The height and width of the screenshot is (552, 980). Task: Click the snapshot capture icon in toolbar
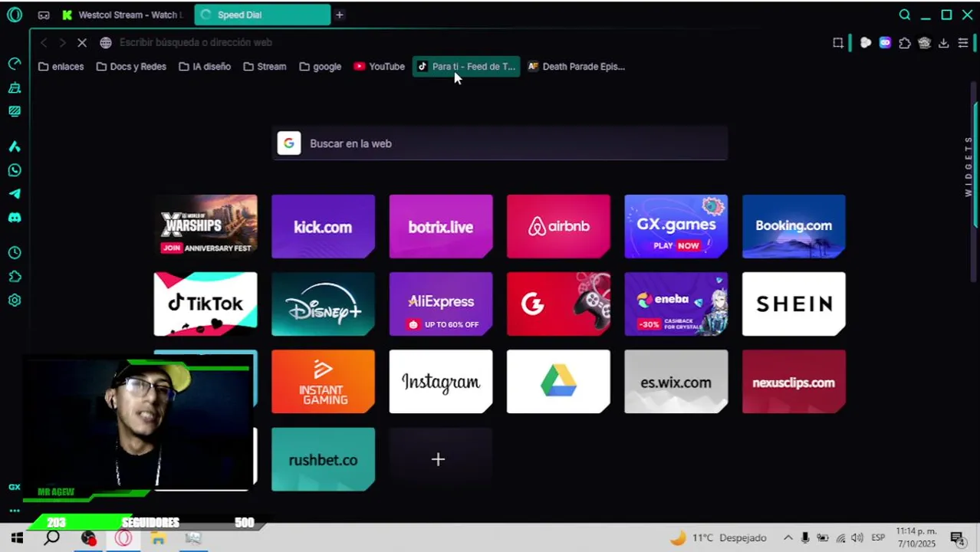point(838,43)
